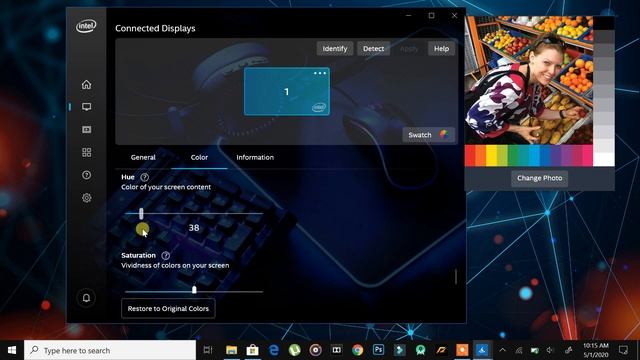The width and height of the screenshot is (640, 360).
Task: Click the rainbow color strip under photo
Action: (529, 155)
